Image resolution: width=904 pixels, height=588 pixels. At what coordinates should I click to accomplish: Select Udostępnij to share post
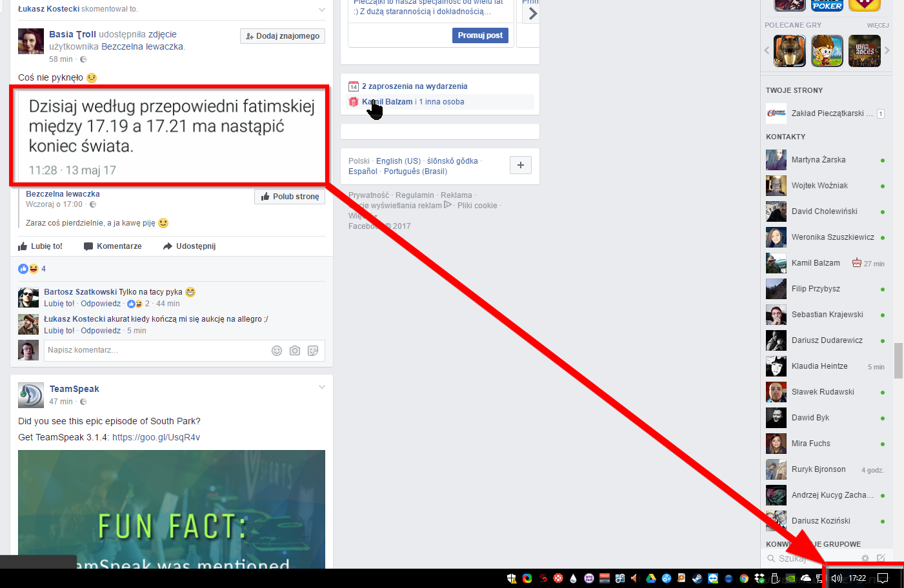click(190, 246)
